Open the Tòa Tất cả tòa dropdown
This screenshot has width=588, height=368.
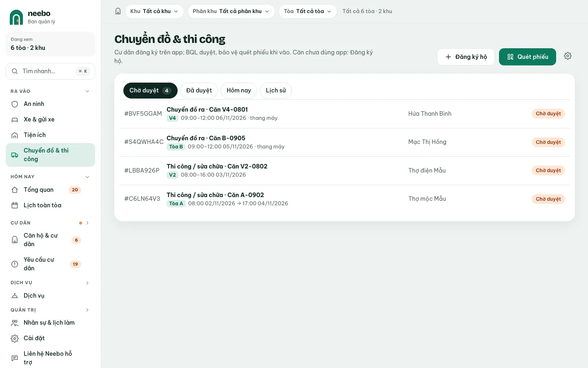point(308,11)
